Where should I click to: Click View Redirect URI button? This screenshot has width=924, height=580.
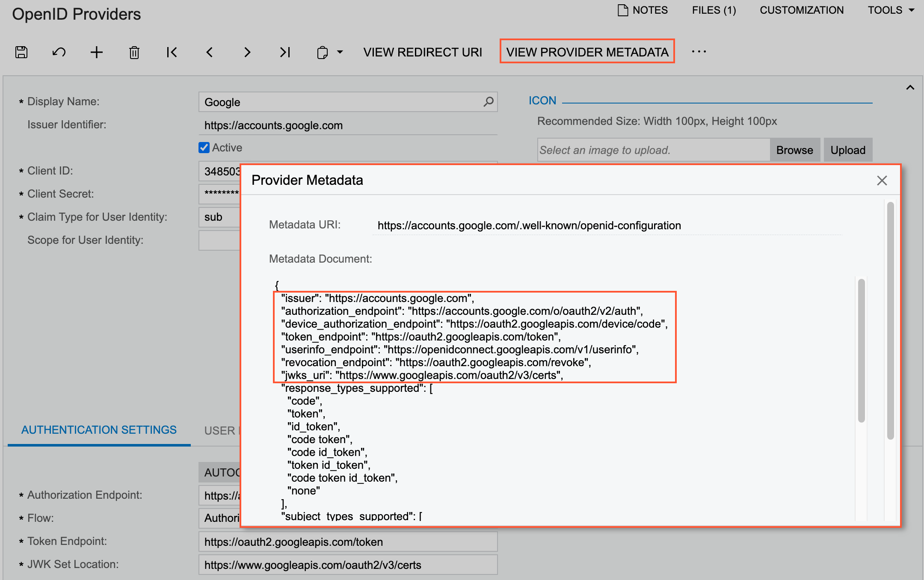pos(423,52)
